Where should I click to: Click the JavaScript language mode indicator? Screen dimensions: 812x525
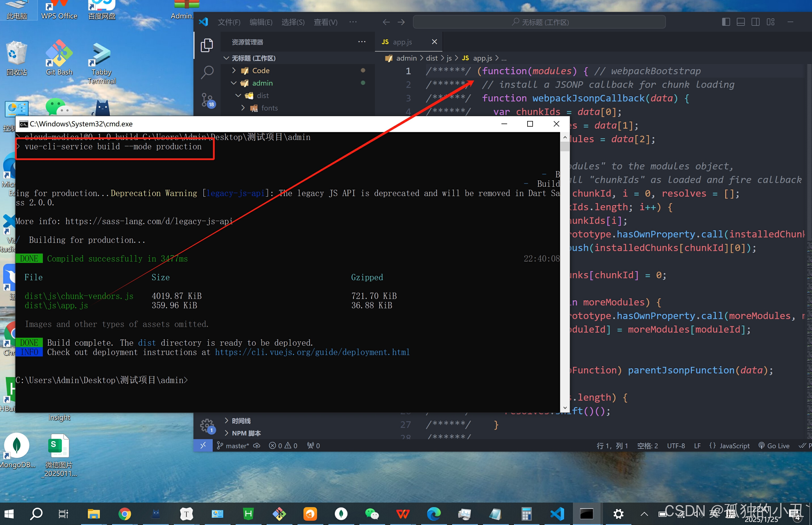(734, 446)
